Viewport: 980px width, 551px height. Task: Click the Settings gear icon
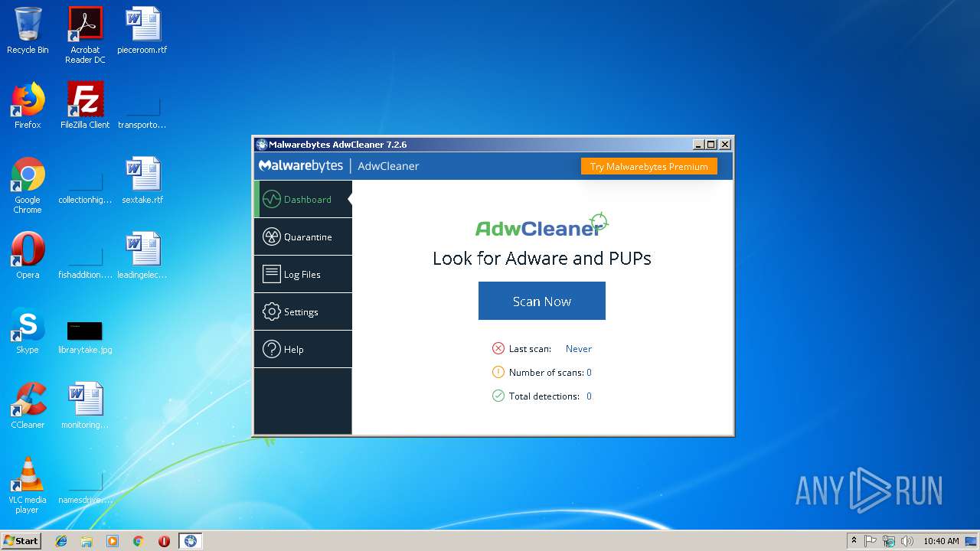coord(272,311)
